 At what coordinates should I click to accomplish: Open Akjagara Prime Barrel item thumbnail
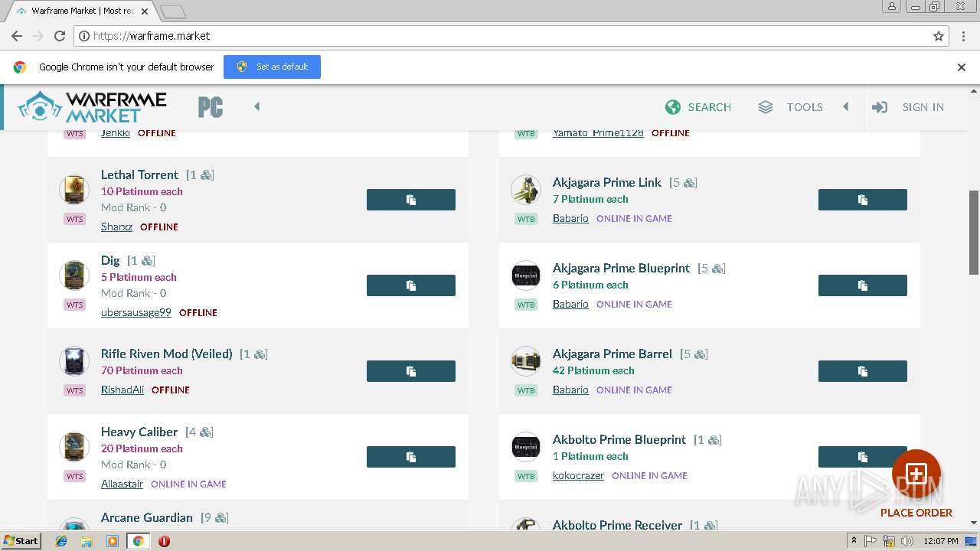click(x=526, y=361)
